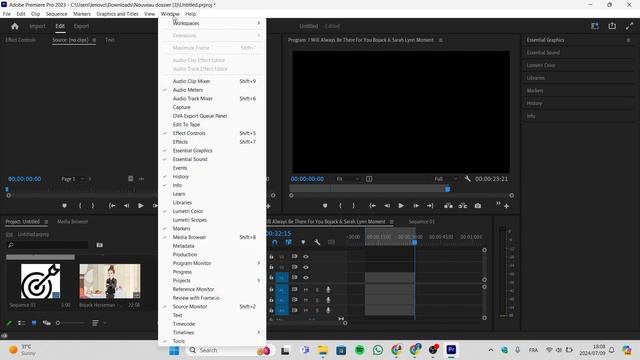Open the Import workspace tab
Viewport: 640px width, 360px height.
coord(37,26)
